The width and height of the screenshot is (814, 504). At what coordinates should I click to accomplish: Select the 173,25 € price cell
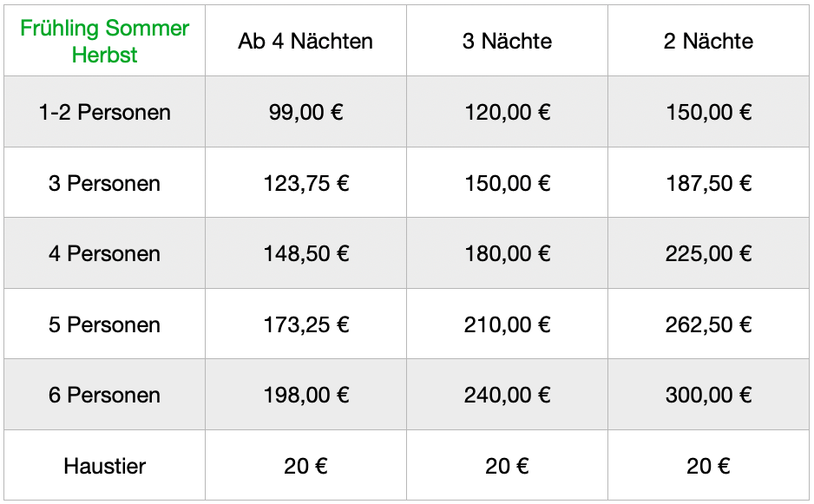(305, 324)
